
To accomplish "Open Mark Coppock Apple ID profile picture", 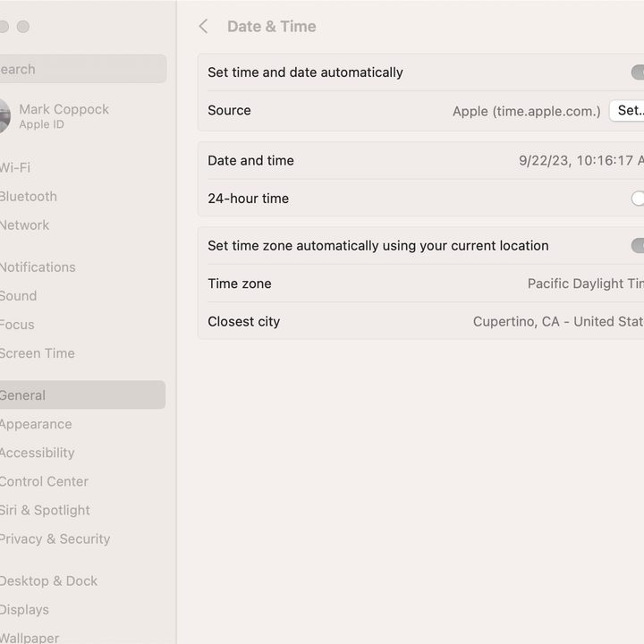I will (4, 116).
